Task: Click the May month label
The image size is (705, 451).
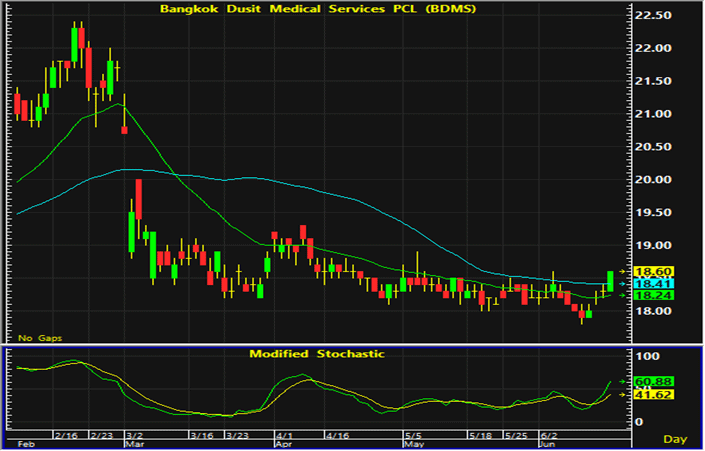Action: (414, 444)
